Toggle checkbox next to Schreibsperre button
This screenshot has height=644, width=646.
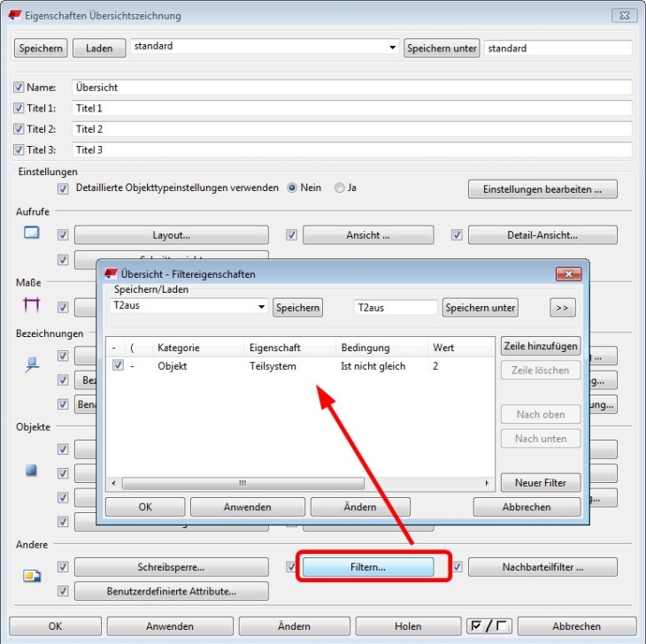tap(63, 566)
